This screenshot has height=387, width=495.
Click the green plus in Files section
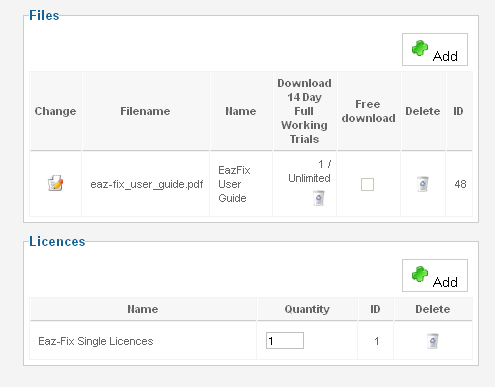pyautogui.click(x=420, y=48)
